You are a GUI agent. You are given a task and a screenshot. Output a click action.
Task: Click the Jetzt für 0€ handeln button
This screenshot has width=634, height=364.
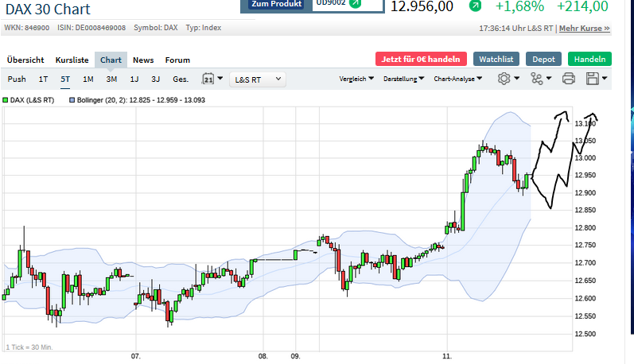[x=420, y=59]
